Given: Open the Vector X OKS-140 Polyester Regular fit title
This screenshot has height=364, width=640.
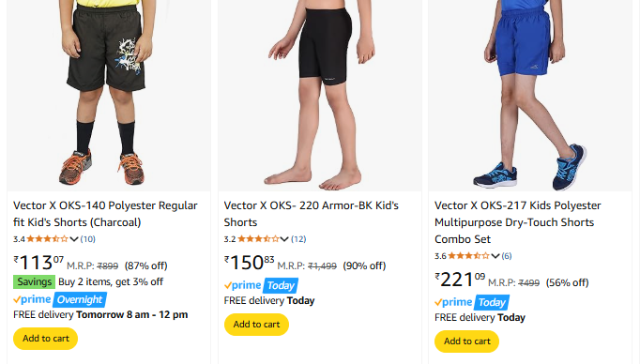Looking at the screenshot, I should coord(105,214).
